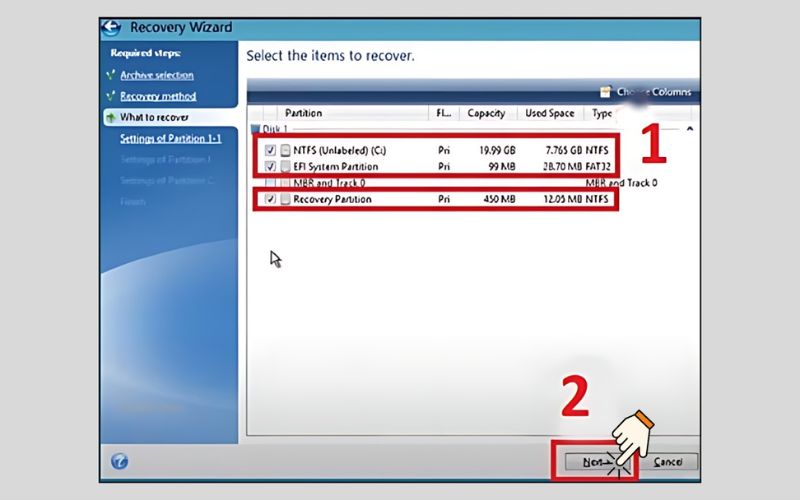800x500 pixels.
Task: Select the 'MBR and Track 0' type cell
Action: pyautogui.click(x=621, y=183)
